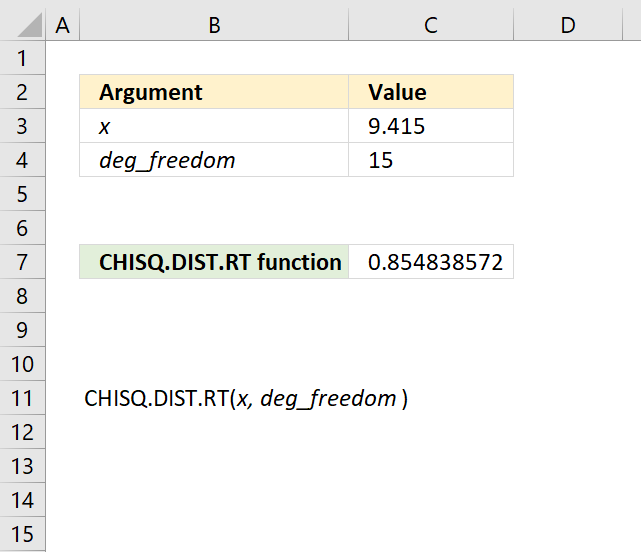Select column C header

tap(431, 25)
